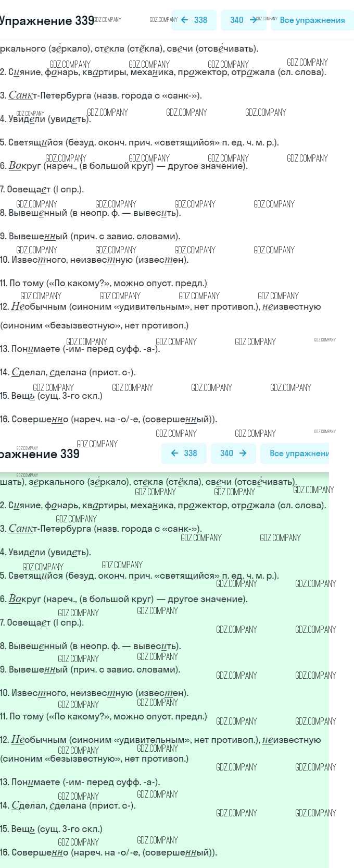Screen dimensions: 354x868
Task: Click the top 'Упражнение 339' heading
Action: [x=47, y=21]
